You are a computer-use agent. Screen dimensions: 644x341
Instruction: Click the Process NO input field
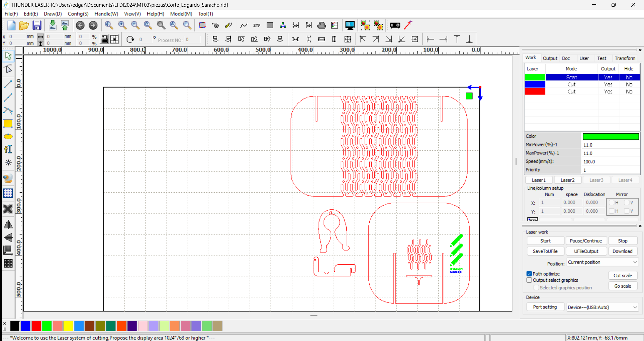click(192, 40)
